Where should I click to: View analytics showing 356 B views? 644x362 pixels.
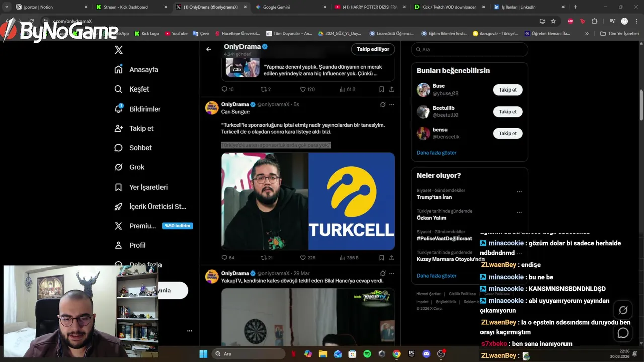[349, 258]
